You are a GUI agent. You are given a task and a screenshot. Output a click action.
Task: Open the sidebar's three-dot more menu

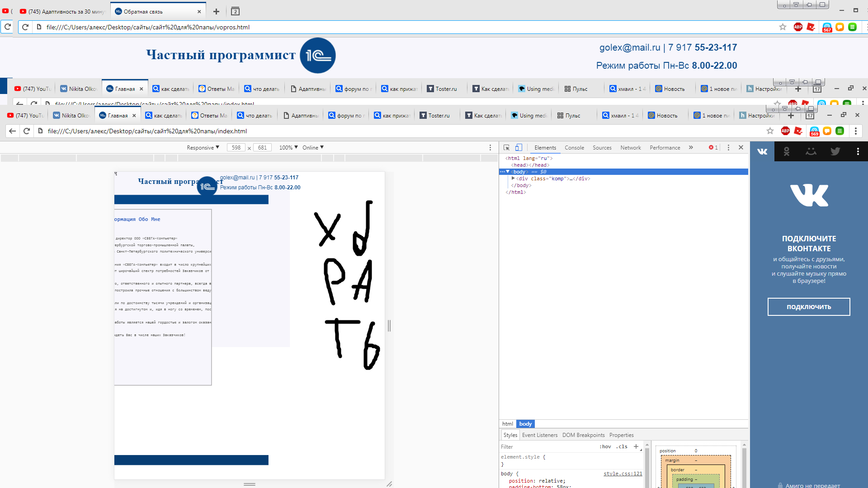[x=858, y=151]
